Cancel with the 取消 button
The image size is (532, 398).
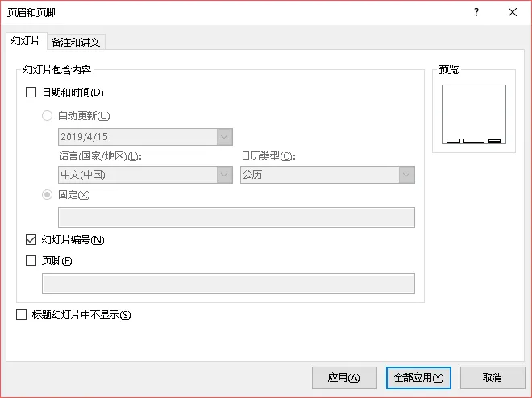(x=492, y=377)
